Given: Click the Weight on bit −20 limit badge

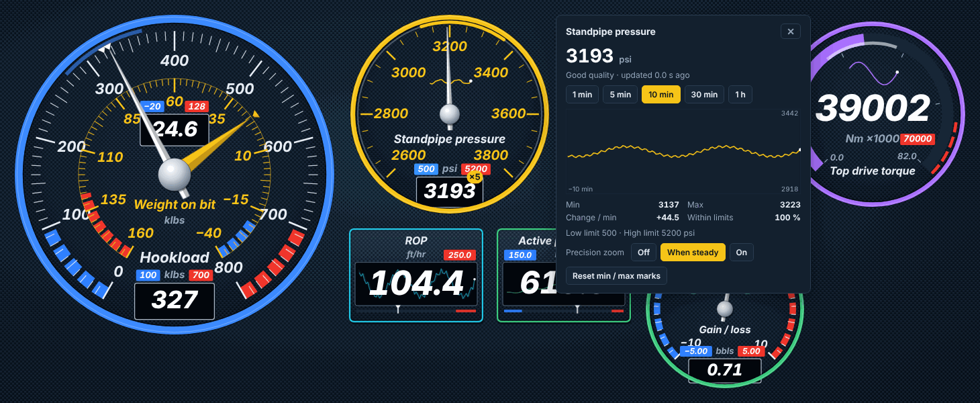Looking at the screenshot, I should pyautogui.click(x=152, y=106).
